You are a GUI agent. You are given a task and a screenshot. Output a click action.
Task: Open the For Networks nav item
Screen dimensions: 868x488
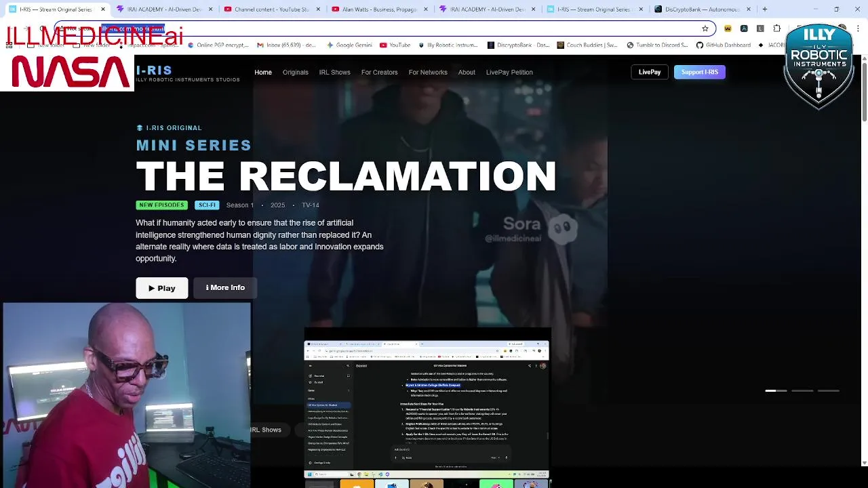(428, 72)
